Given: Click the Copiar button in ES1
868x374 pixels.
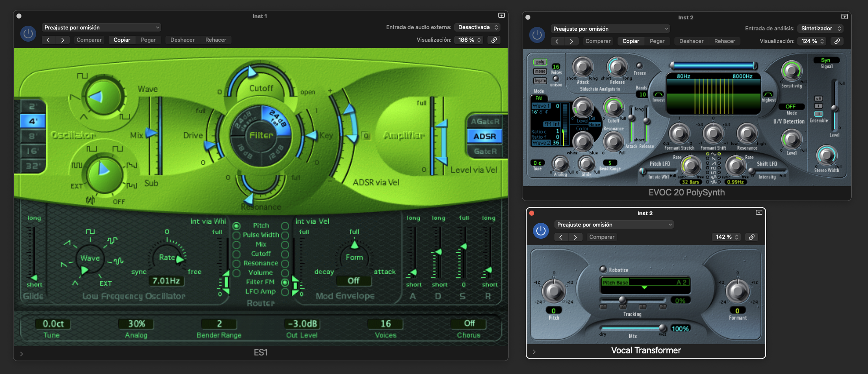Looking at the screenshot, I should [122, 40].
